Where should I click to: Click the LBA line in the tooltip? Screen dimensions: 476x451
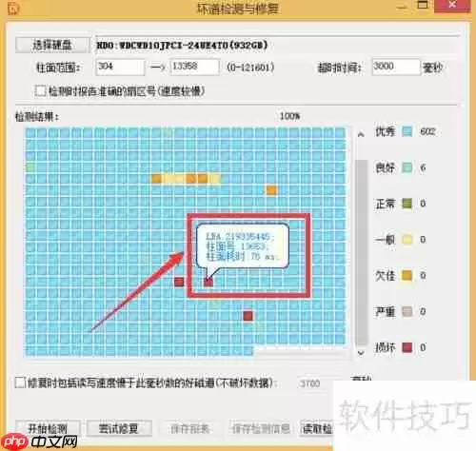pos(240,236)
